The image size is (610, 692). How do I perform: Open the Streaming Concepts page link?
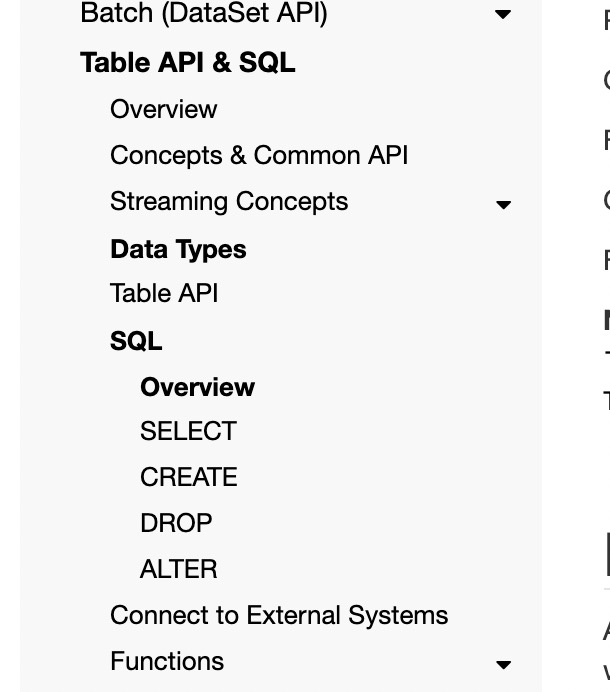pos(229,201)
